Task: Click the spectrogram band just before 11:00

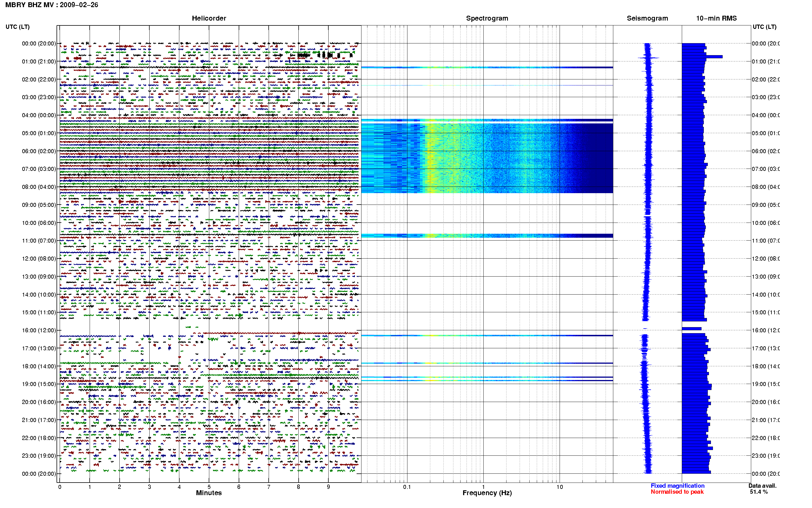Action: pyautogui.click(x=487, y=236)
